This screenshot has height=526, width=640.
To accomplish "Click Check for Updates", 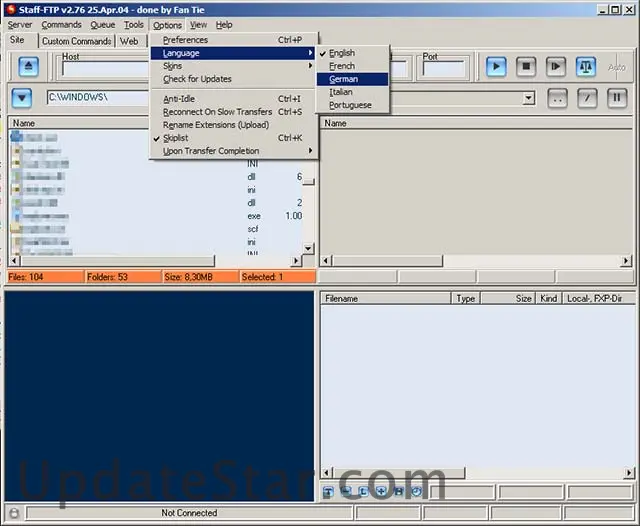I will 233,79.
